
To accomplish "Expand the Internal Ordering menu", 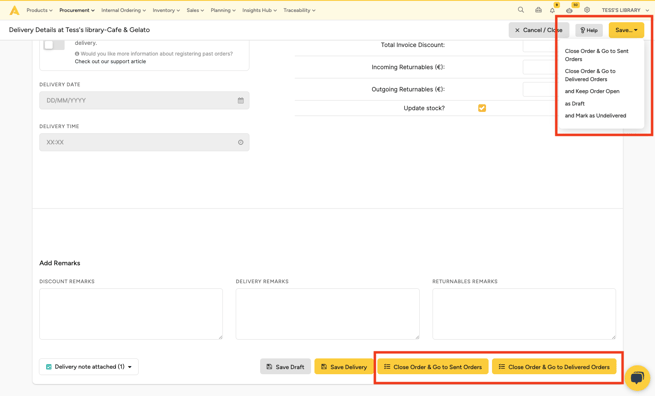I will point(124,10).
